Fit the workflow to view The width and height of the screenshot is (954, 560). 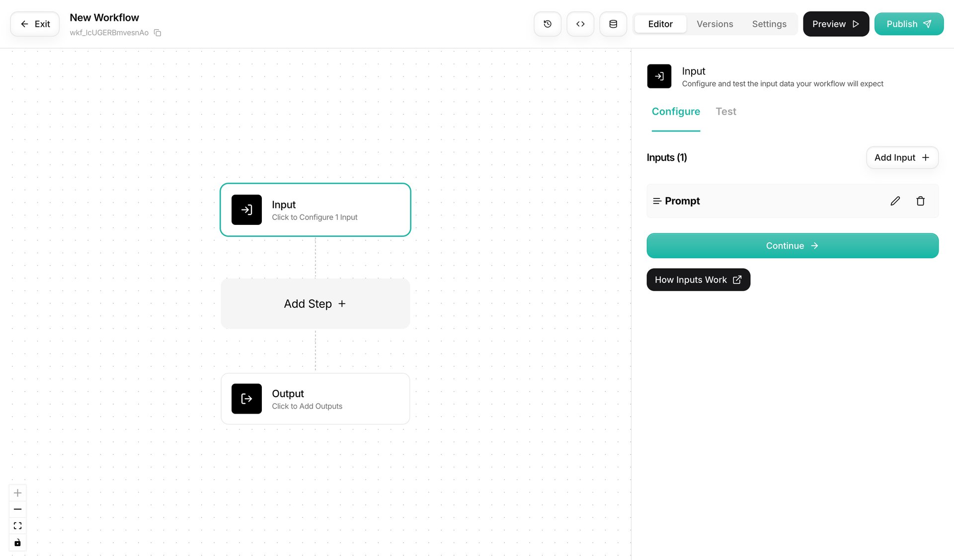pyautogui.click(x=17, y=526)
